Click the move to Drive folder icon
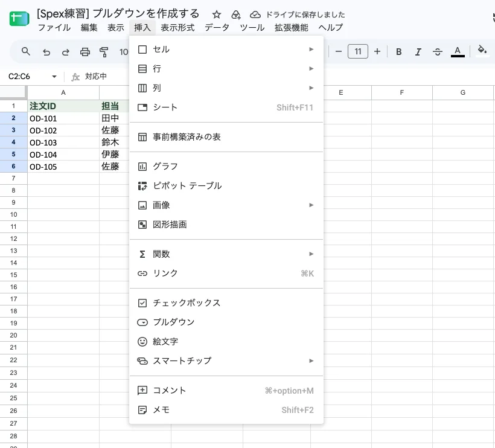Screen dimensions: 495x448 tap(236, 14)
